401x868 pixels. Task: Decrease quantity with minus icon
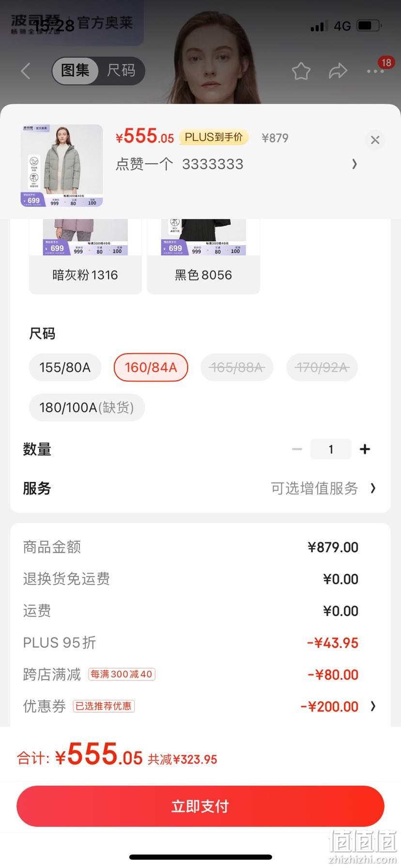pyautogui.click(x=297, y=449)
